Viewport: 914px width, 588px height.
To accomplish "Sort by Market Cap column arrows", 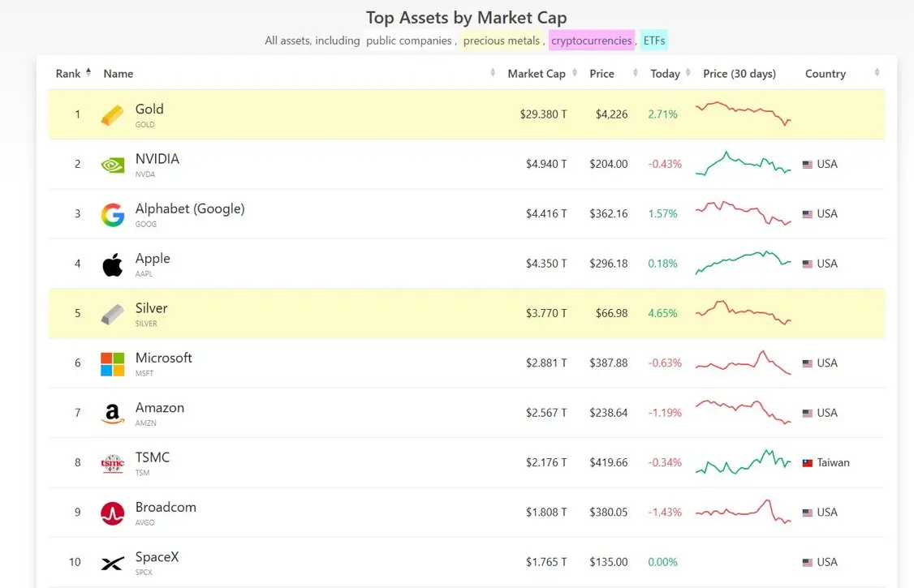I will click(575, 73).
